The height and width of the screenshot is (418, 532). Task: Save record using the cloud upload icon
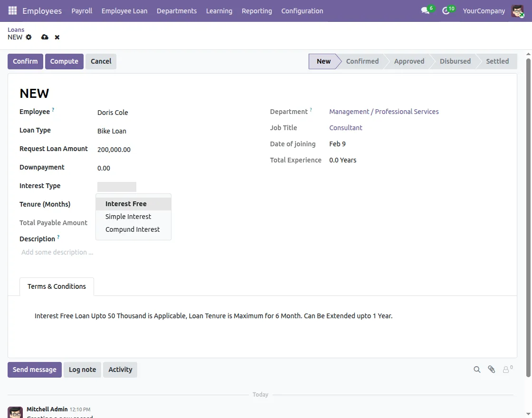coord(44,37)
